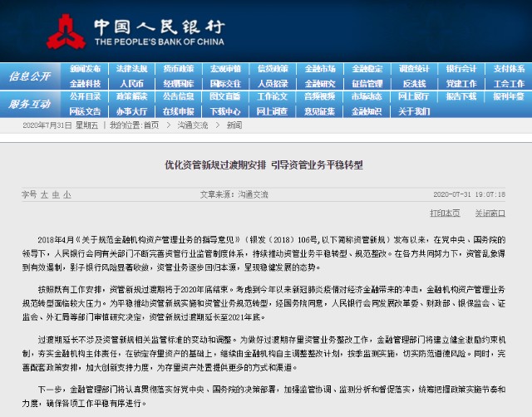This screenshot has height=417, width=532.
Task: Open 下载中心 menu item
Action: [225, 111]
